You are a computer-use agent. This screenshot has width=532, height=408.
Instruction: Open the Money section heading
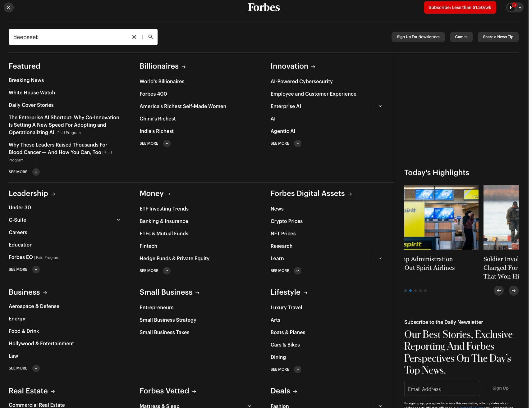[x=155, y=193]
